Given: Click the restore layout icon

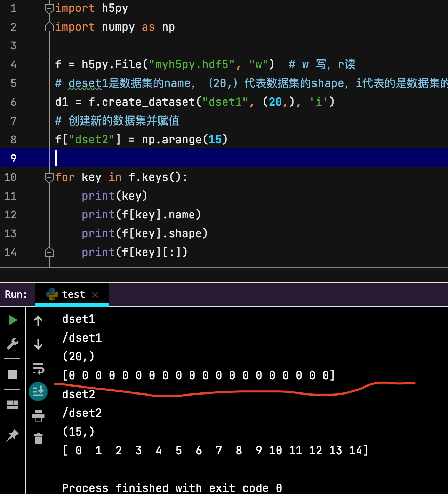Looking at the screenshot, I should 13,405.
